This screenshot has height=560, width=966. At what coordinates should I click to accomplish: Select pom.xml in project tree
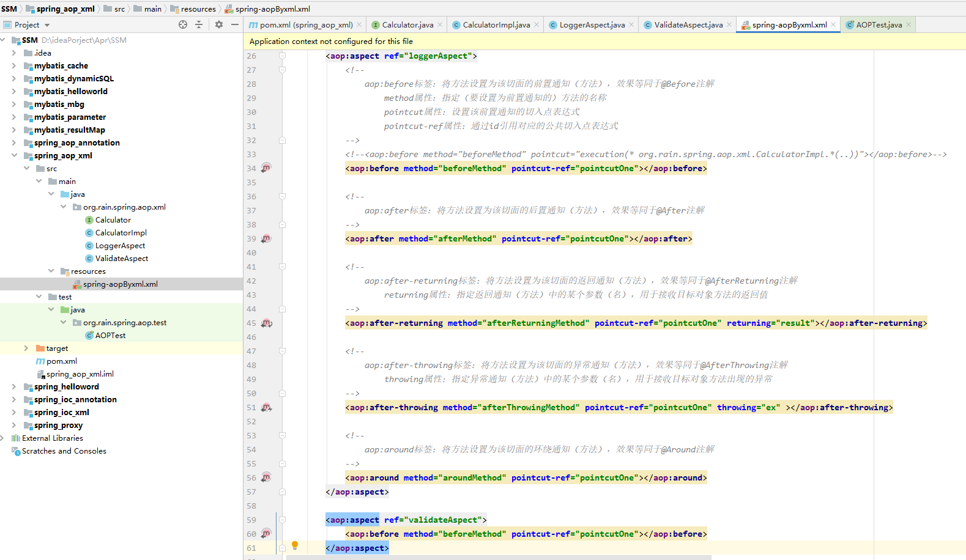(62, 361)
